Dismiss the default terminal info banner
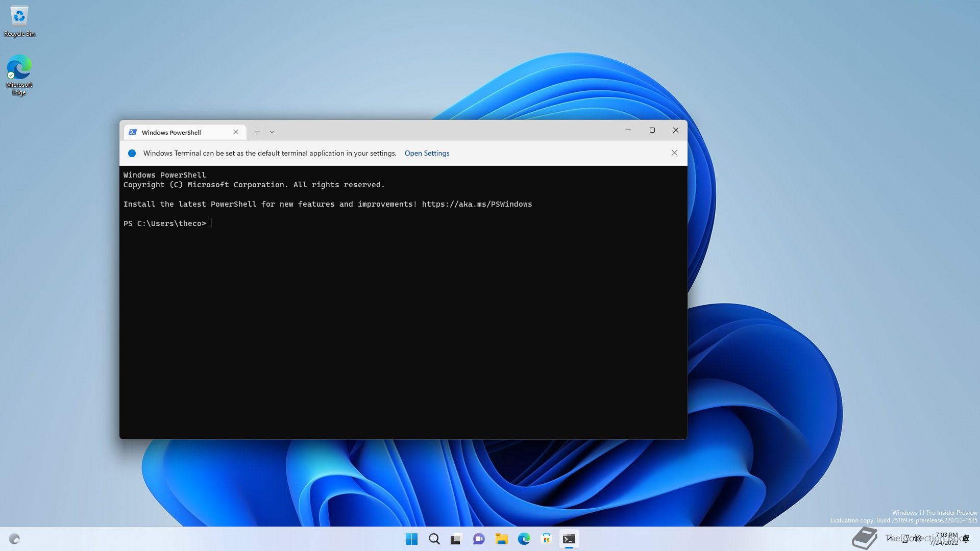Viewport: 980px width, 551px height. pos(674,153)
